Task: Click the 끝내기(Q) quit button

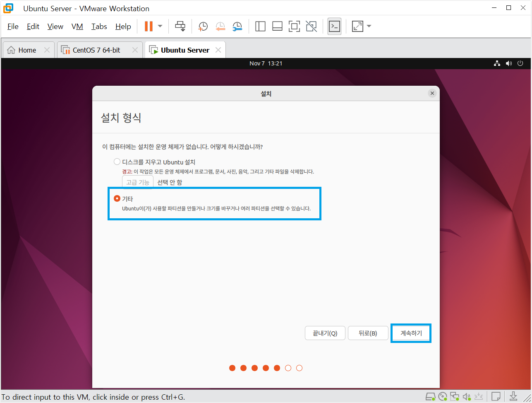Action: tap(325, 333)
